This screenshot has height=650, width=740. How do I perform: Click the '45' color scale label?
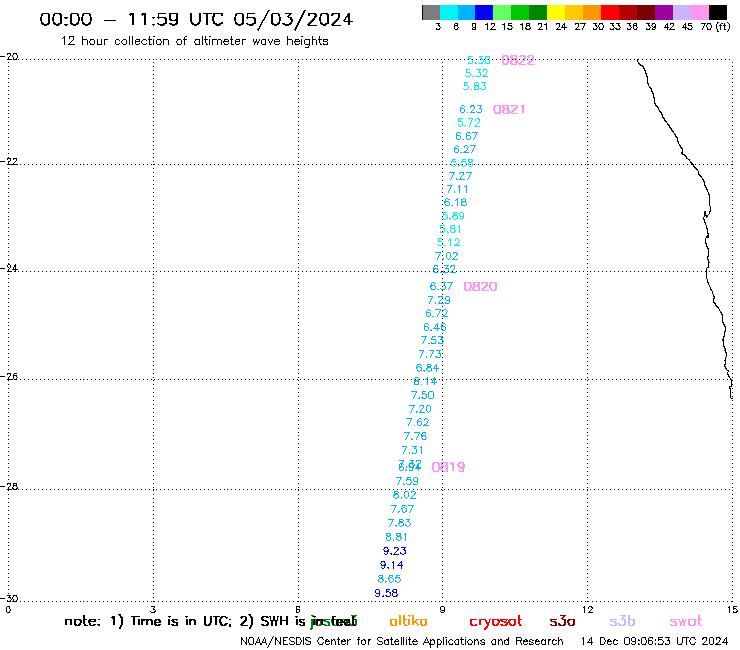(687, 27)
